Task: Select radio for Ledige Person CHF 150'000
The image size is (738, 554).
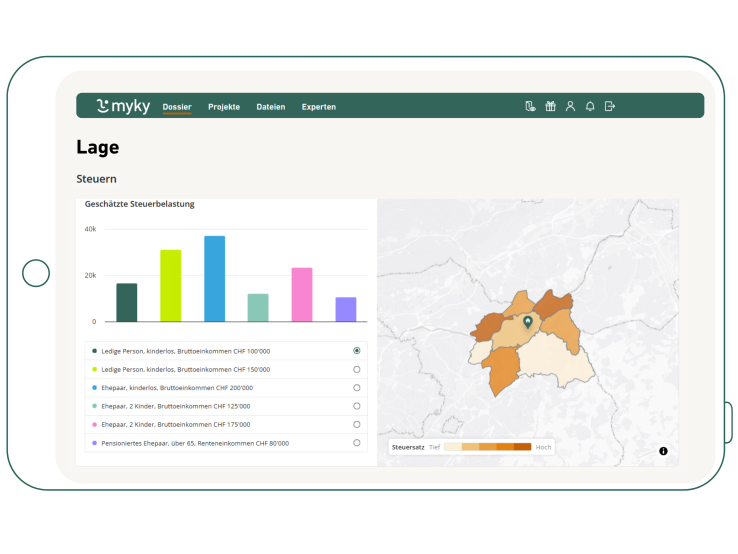Action: tap(357, 369)
